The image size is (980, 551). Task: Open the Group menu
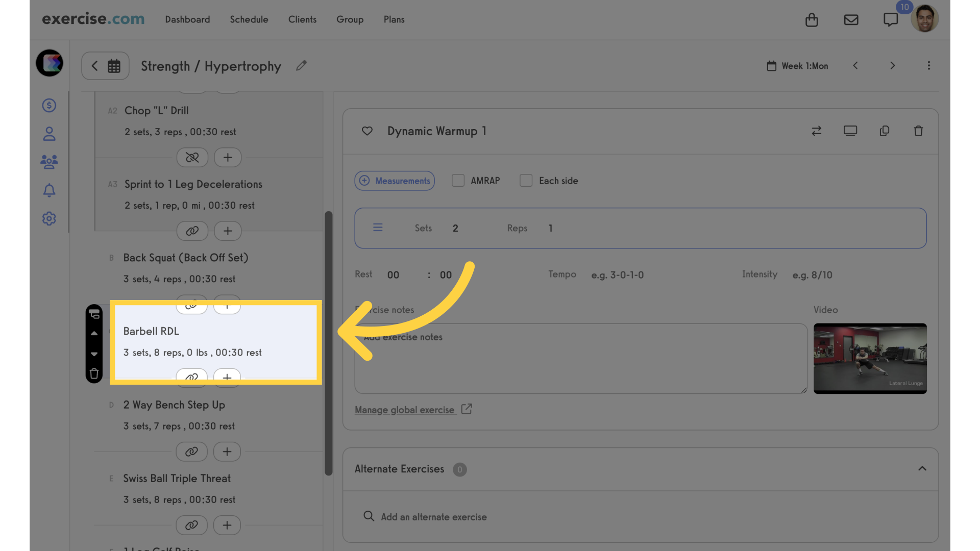(350, 19)
